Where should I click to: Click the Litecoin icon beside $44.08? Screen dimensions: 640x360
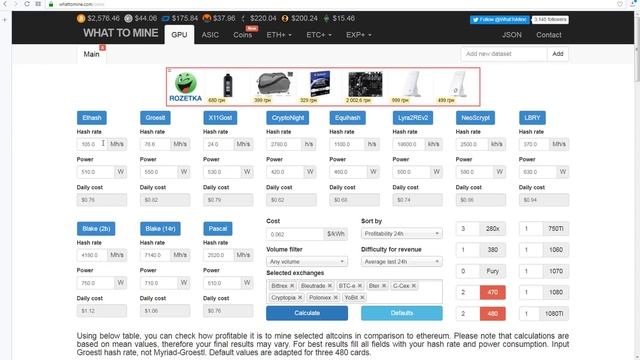click(128, 18)
